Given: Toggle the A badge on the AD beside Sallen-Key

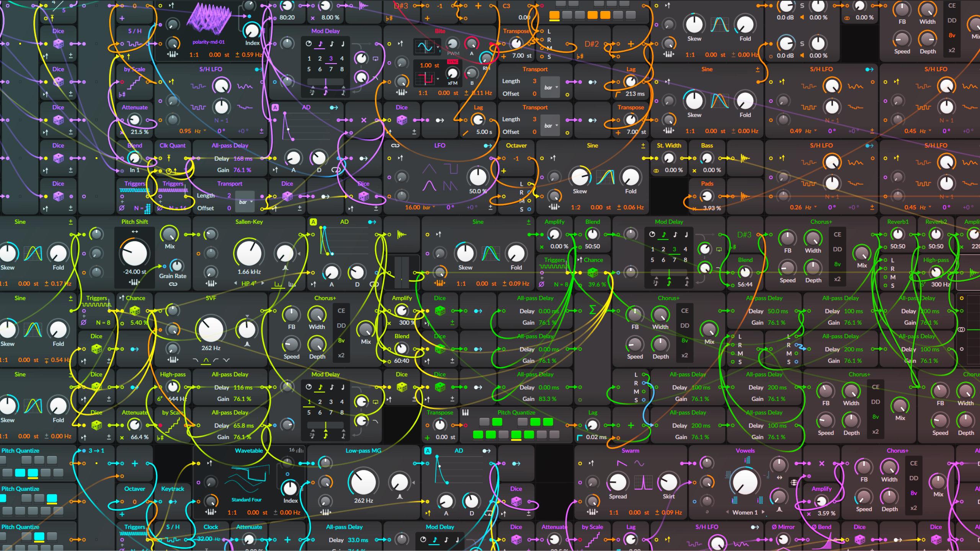Looking at the screenshot, I should click(x=313, y=222).
